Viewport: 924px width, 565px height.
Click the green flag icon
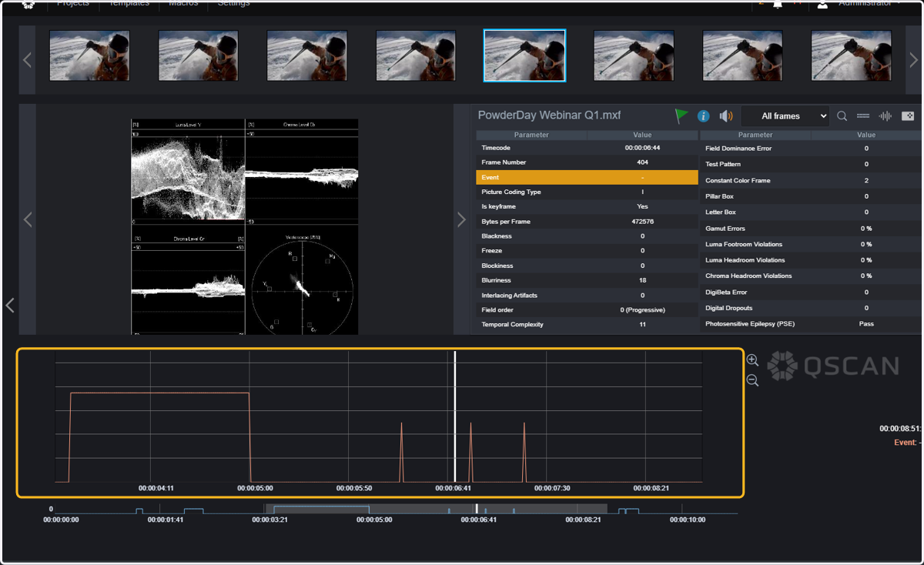pos(681,115)
